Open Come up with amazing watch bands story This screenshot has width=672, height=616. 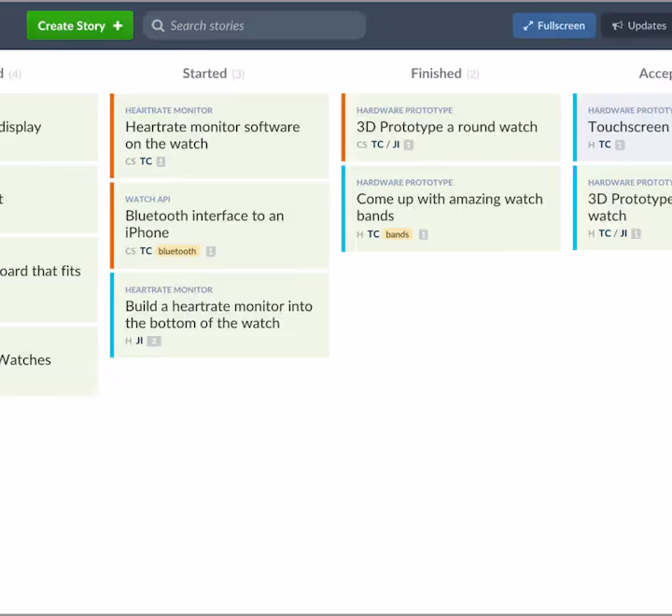tap(451, 208)
